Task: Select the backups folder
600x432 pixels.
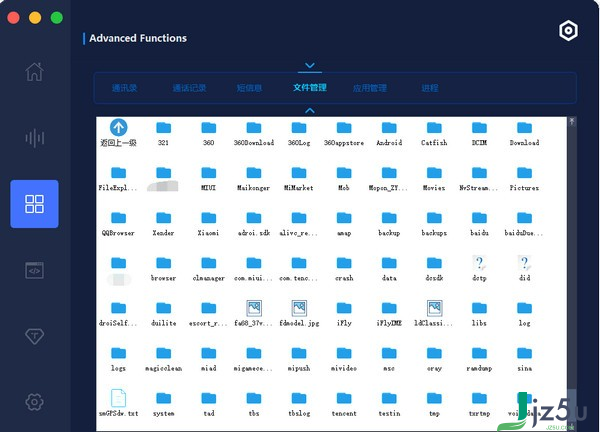Action: (x=434, y=223)
